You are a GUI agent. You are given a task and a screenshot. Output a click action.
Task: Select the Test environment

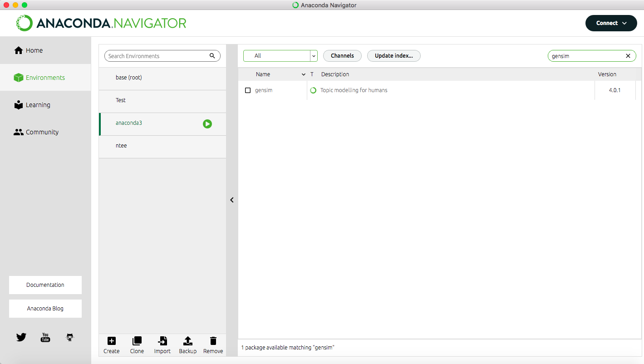[x=162, y=101]
